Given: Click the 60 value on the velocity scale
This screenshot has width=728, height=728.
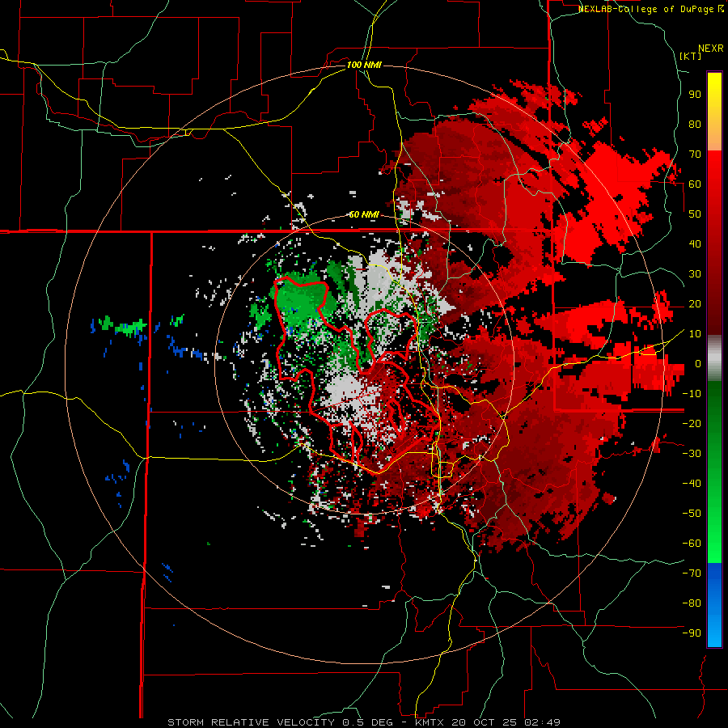Looking at the screenshot, I should click(x=695, y=184).
